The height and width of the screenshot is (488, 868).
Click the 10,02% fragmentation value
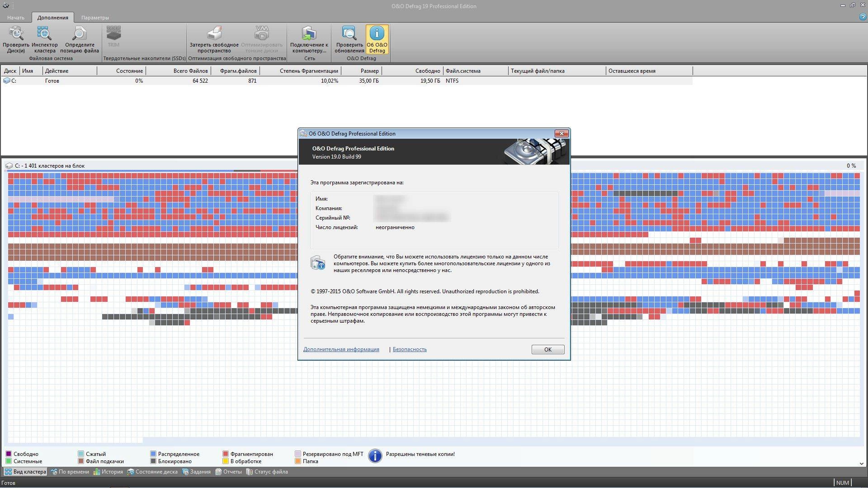click(x=330, y=81)
